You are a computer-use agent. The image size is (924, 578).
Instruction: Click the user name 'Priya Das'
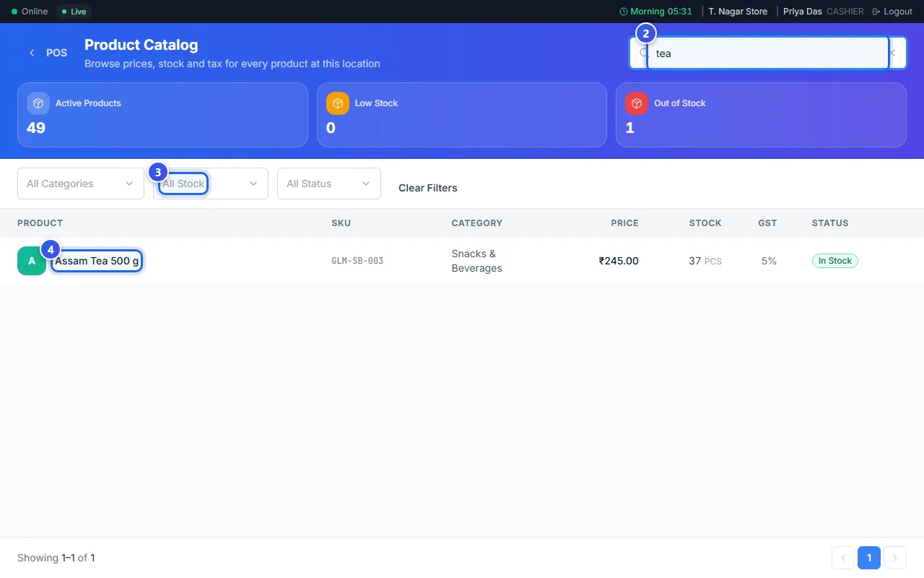click(x=803, y=12)
